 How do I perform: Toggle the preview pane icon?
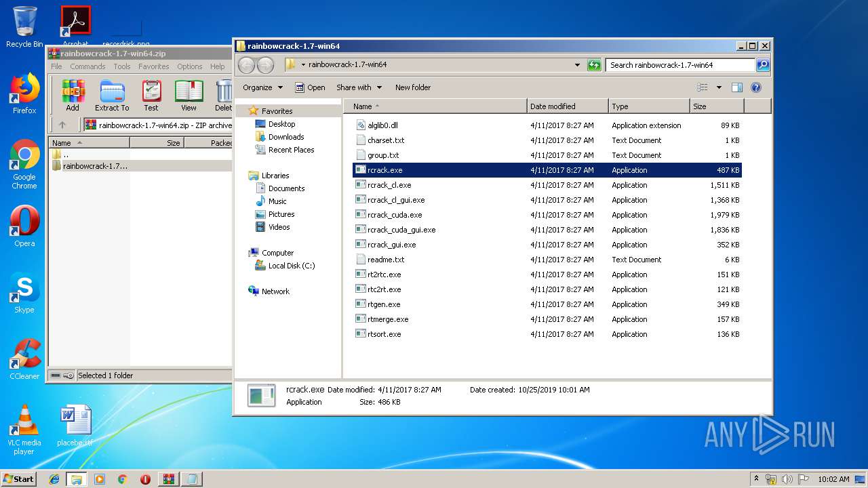(x=737, y=87)
